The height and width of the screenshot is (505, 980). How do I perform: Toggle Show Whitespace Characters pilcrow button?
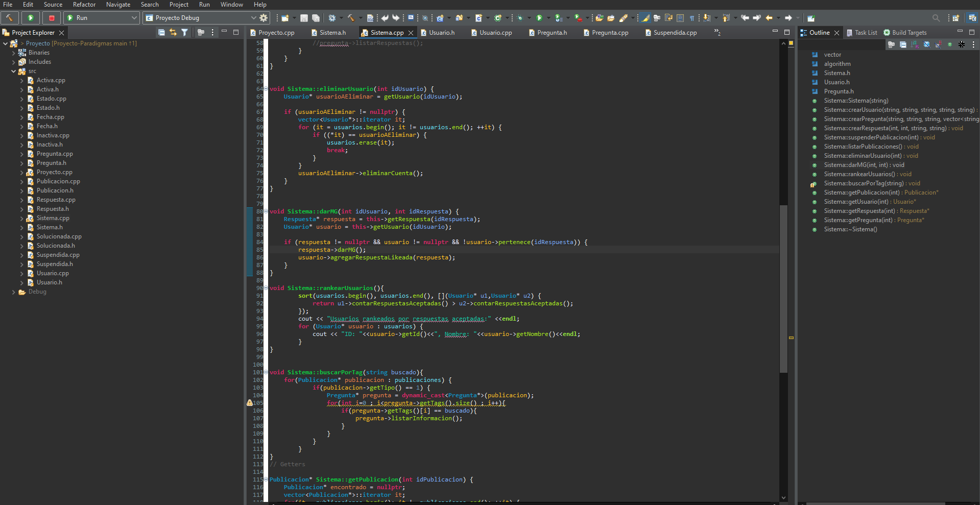[692, 18]
